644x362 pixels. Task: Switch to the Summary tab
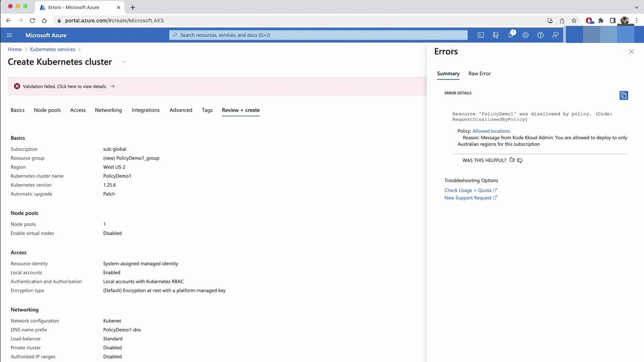pos(448,73)
